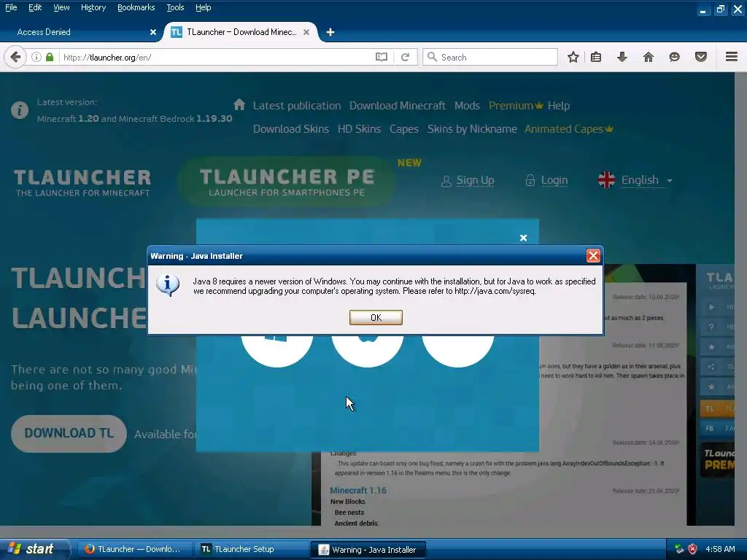Open the History menu
Viewport: 747px width, 560px height.
point(93,7)
